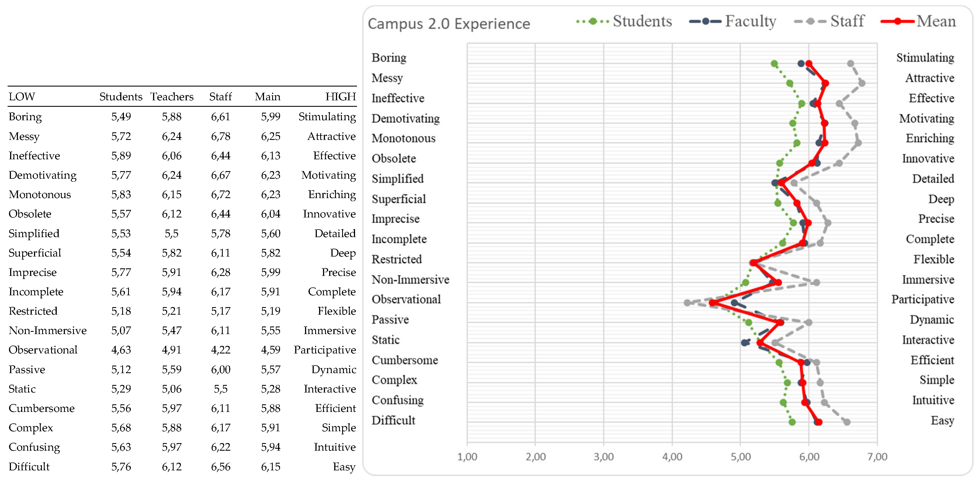Click the Campus 2.0 Experience chart title
The width and height of the screenshot is (980, 483).
pos(449,24)
